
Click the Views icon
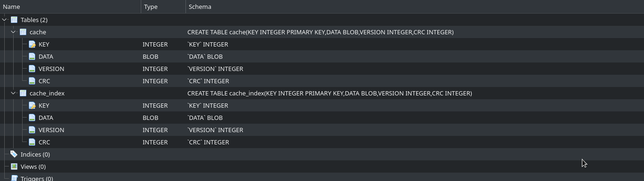coord(14,166)
